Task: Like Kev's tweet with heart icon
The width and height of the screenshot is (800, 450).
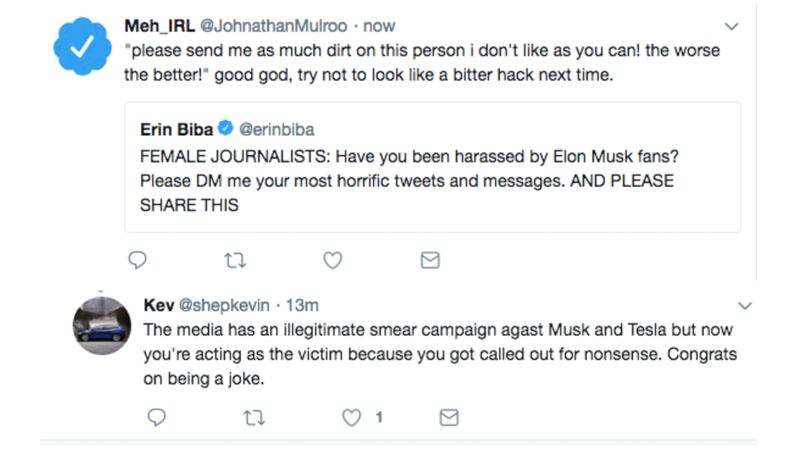Action: [351, 417]
